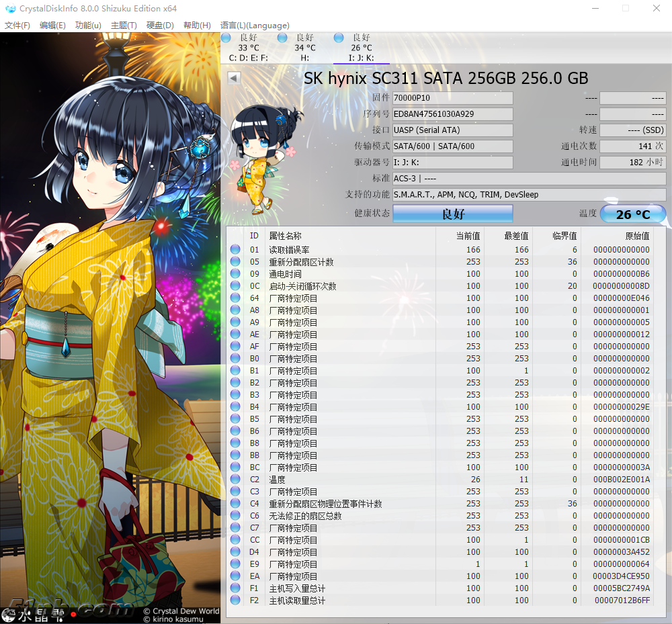Open the 功能(u) menu
The width and height of the screenshot is (672, 624).
click(x=88, y=26)
